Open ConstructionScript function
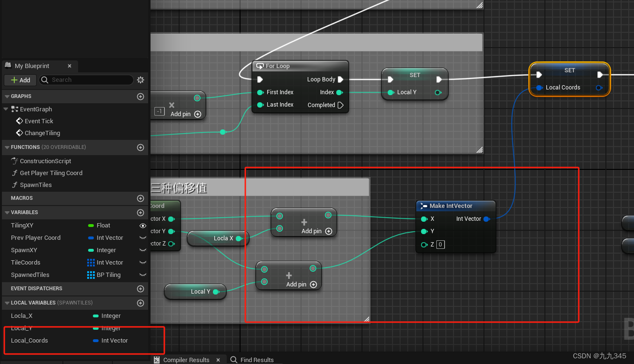Viewport: 634px width, 364px height. (45, 161)
